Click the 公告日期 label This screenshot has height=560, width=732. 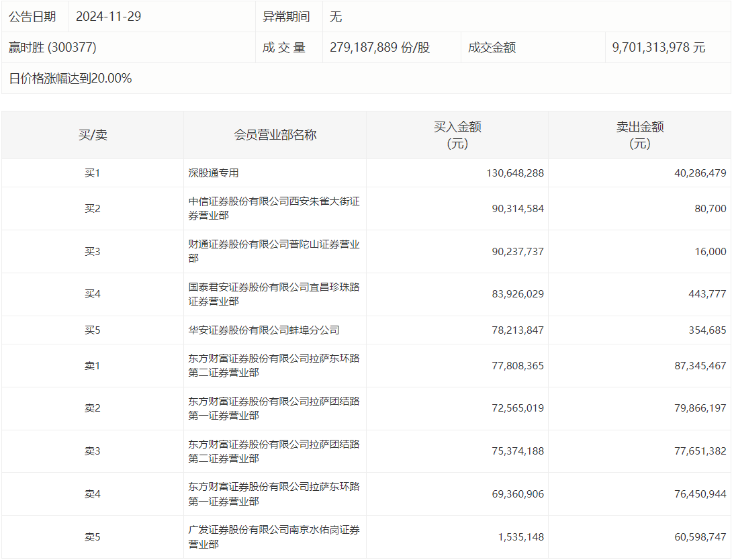click(32, 17)
